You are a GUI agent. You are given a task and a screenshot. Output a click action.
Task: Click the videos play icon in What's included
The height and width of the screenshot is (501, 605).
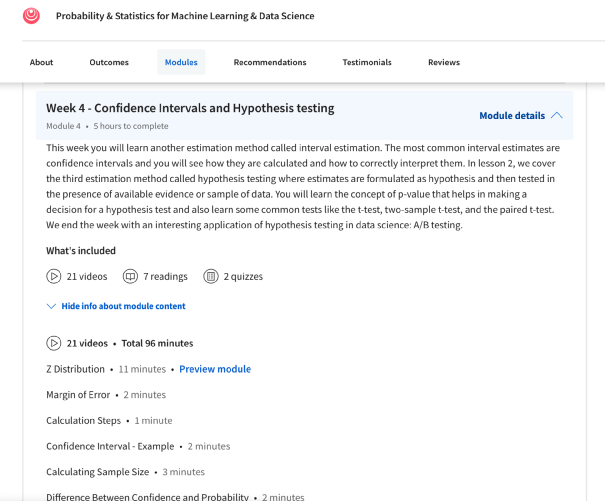pyautogui.click(x=53, y=276)
